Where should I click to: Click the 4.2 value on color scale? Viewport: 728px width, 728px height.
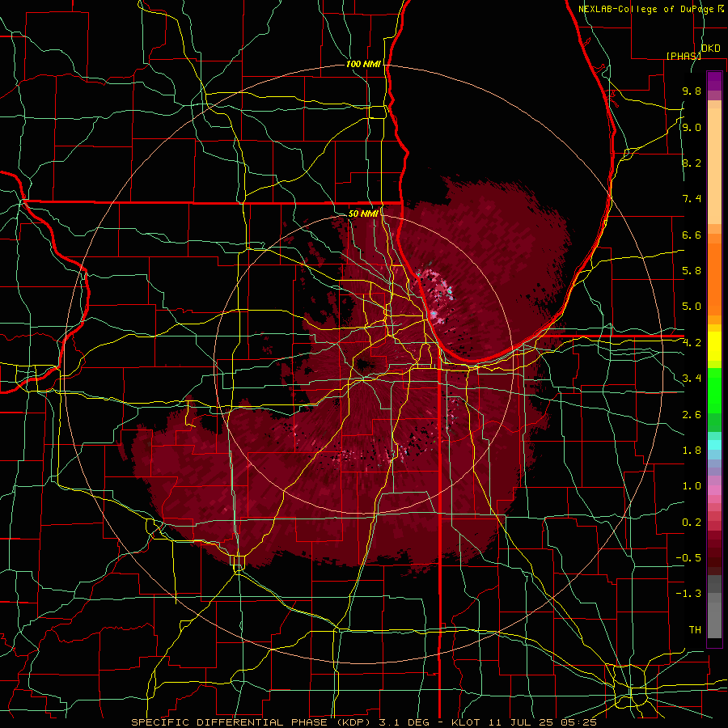692,343
